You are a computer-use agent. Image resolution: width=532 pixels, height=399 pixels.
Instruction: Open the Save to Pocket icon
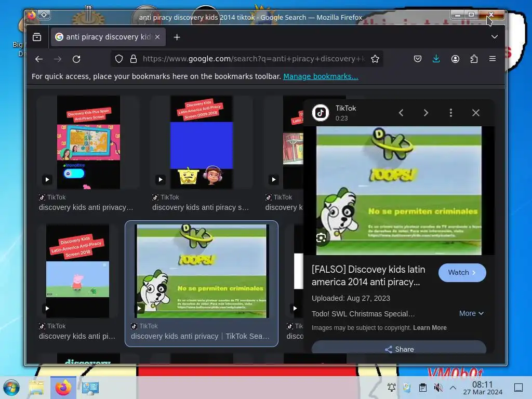pyautogui.click(x=418, y=59)
